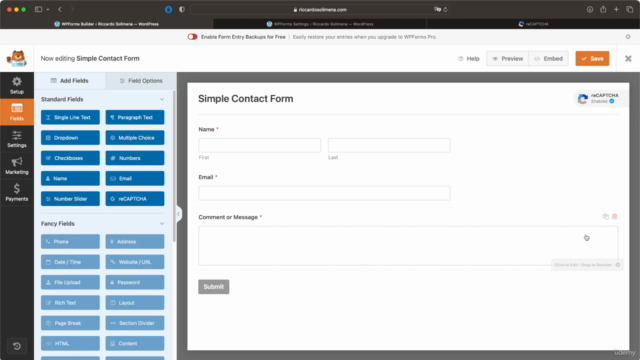Open the Payments section in the sidebar
The height and width of the screenshot is (360, 640).
coord(17,193)
